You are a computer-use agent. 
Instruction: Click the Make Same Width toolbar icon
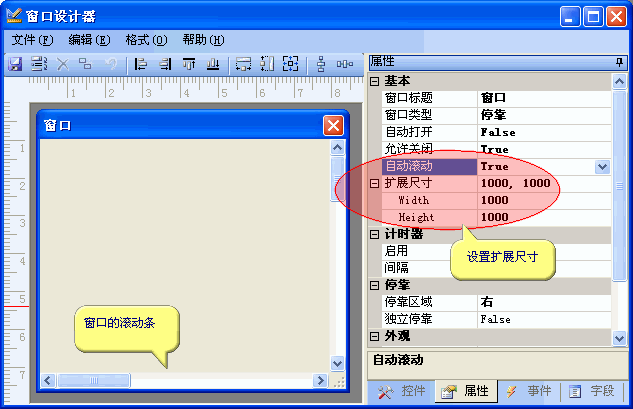(x=243, y=64)
